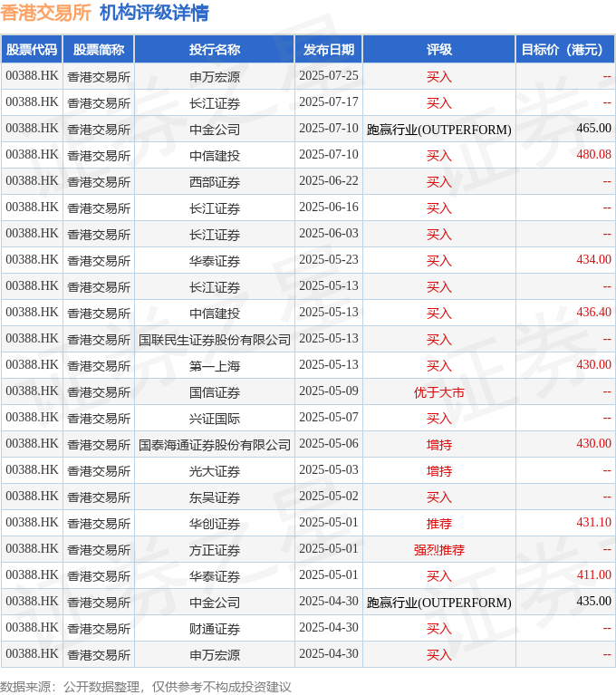
Task: Click the 投行名称 column header
Action: click(x=215, y=49)
